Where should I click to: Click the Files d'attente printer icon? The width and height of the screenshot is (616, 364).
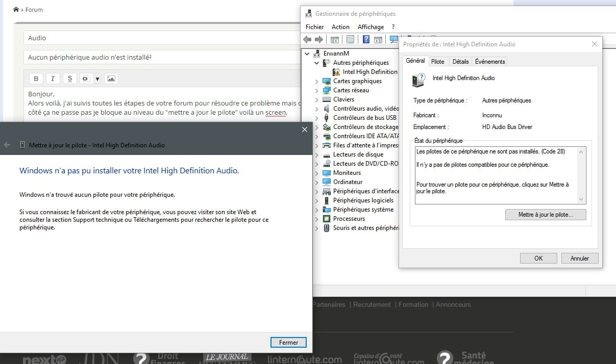[327, 145]
